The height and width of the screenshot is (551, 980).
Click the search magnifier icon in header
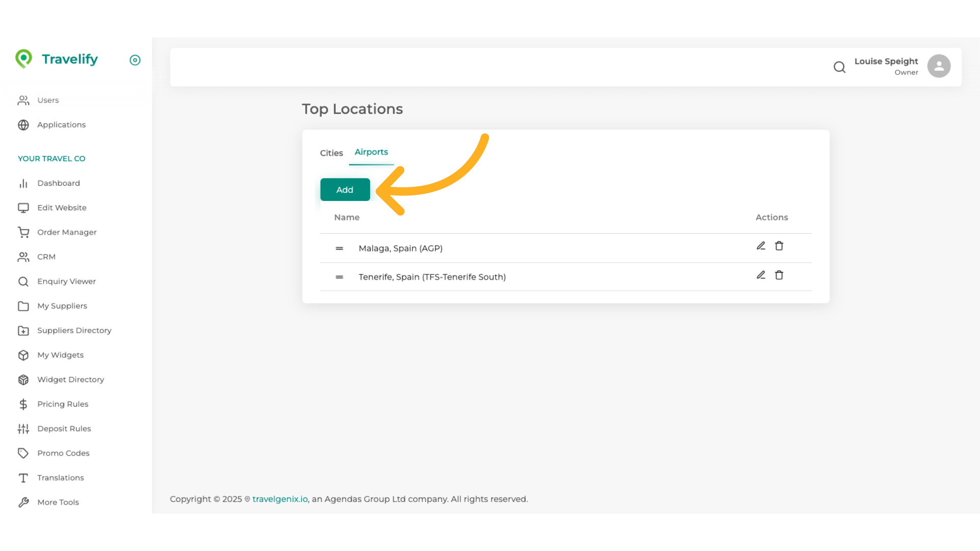pos(839,67)
